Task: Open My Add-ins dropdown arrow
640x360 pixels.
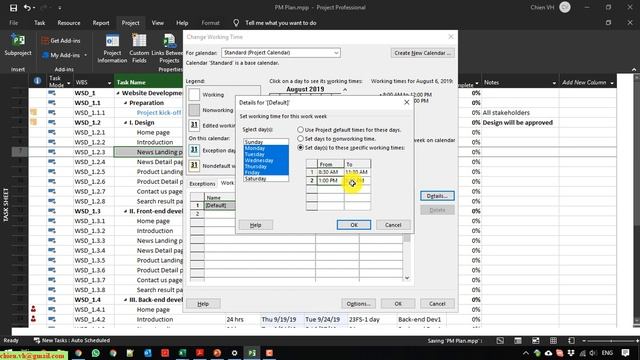Action: coord(85,55)
